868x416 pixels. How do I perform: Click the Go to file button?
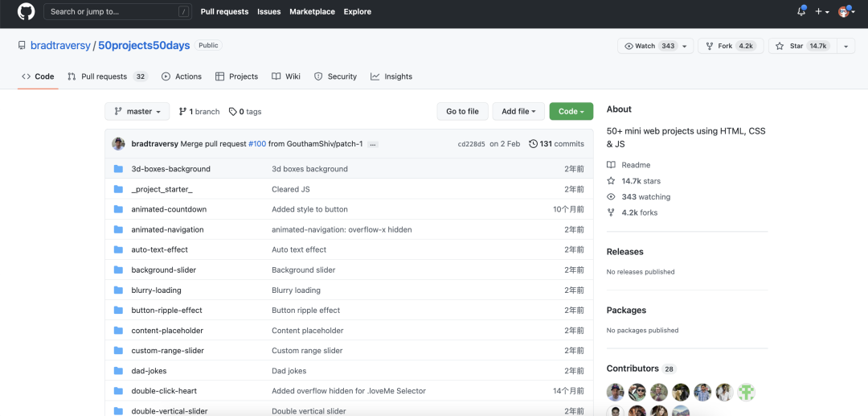(x=462, y=111)
